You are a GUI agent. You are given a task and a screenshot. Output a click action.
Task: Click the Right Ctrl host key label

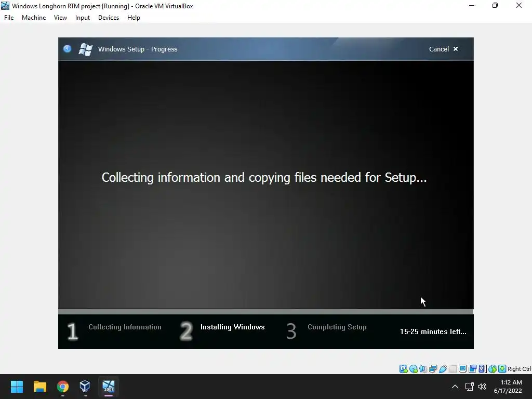(520, 369)
